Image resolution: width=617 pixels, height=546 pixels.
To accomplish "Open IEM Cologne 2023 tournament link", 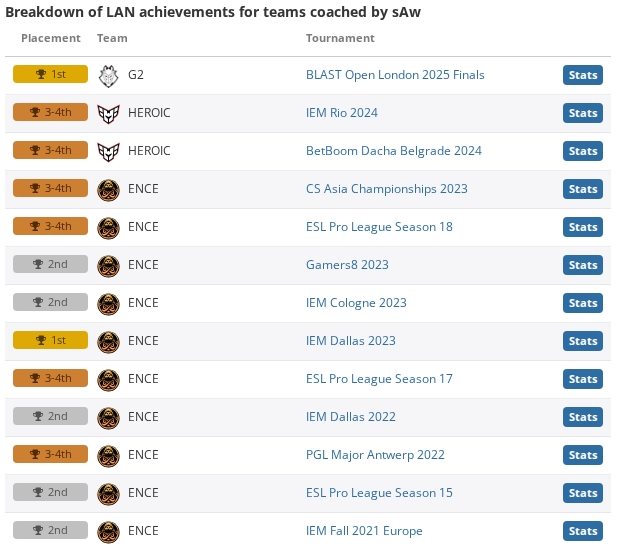I will 356,303.
